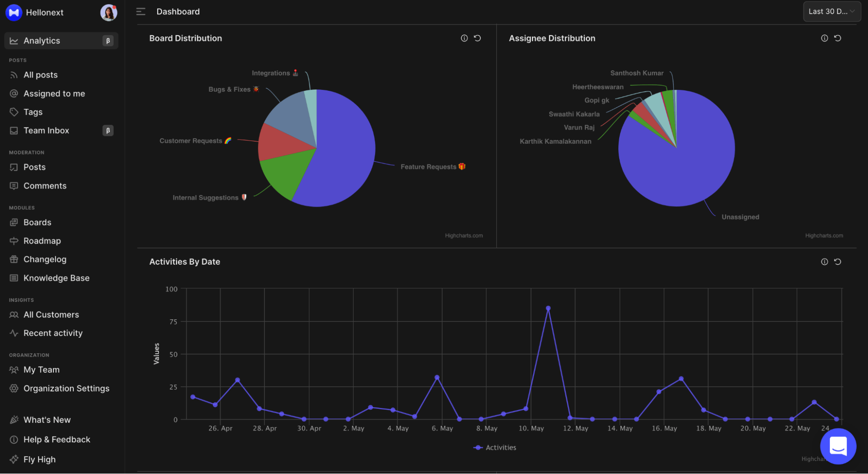Refresh the Assignee Distribution chart
The image size is (868, 474).
click(x=838, y=38)
